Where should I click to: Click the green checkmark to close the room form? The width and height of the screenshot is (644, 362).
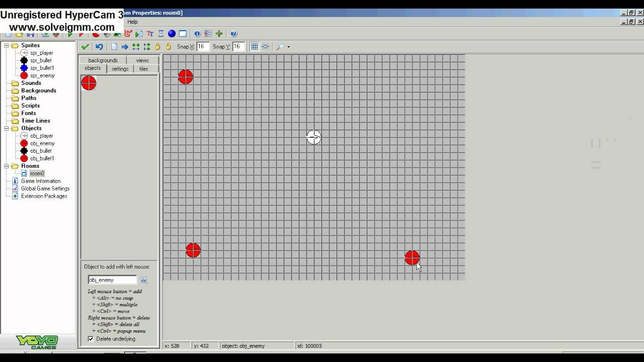(x=85, y=47)
